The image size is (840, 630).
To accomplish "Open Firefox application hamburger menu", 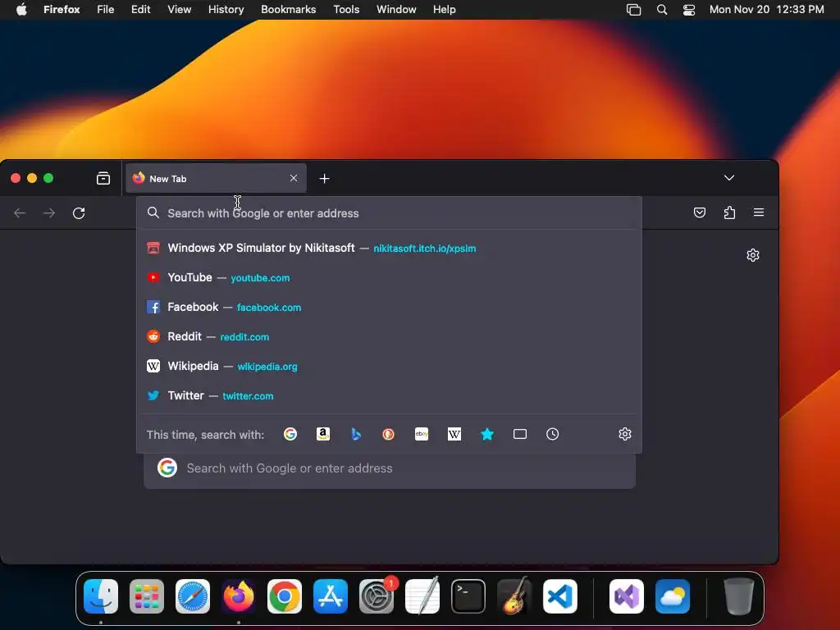I will tap(759, 212).
